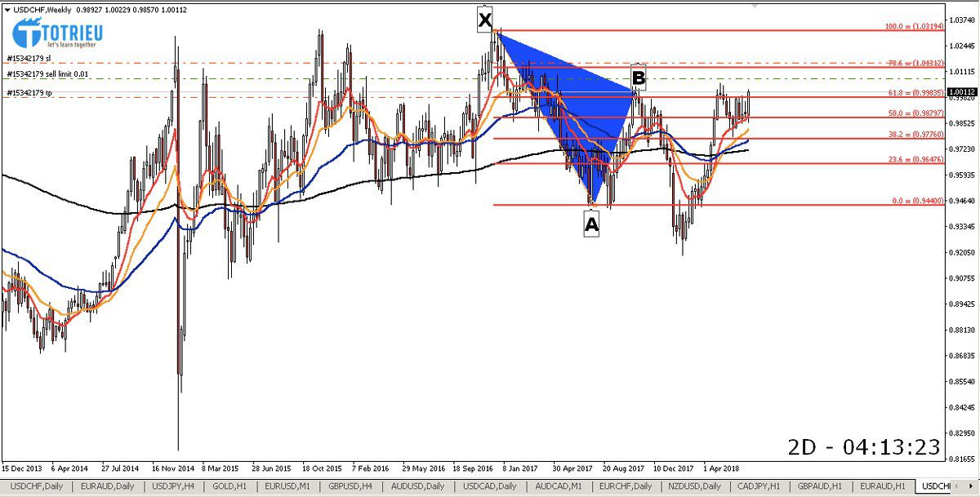
Task: Open the NZDUSD,Daily chart tab
Action: [694, 486]
